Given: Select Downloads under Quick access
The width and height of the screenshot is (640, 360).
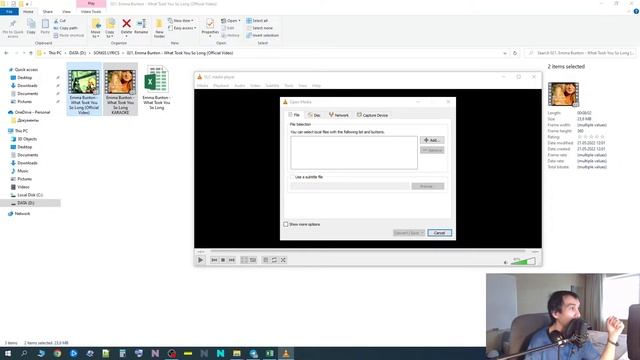Looking at the screenshot, I should point(27,86).
